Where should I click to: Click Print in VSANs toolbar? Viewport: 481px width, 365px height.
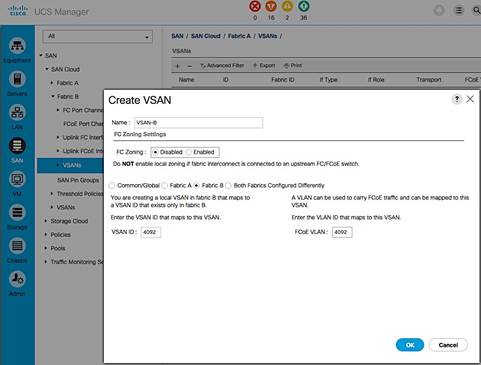point(293,66)
